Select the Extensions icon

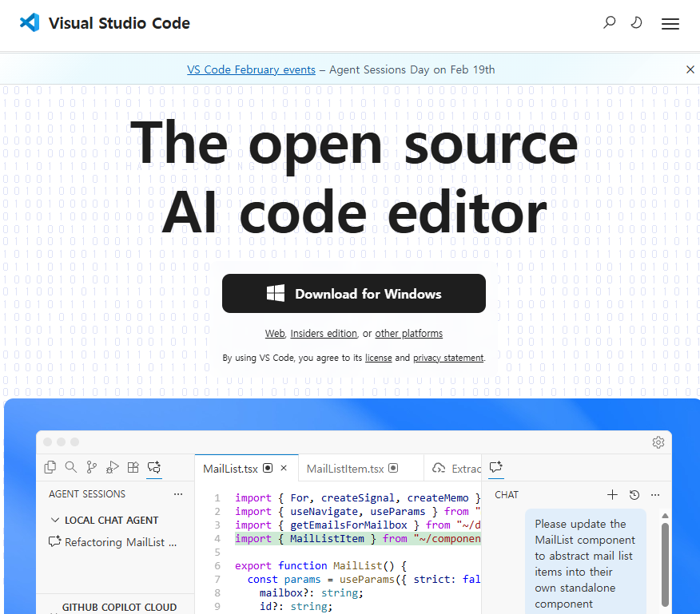coord(133,467)
